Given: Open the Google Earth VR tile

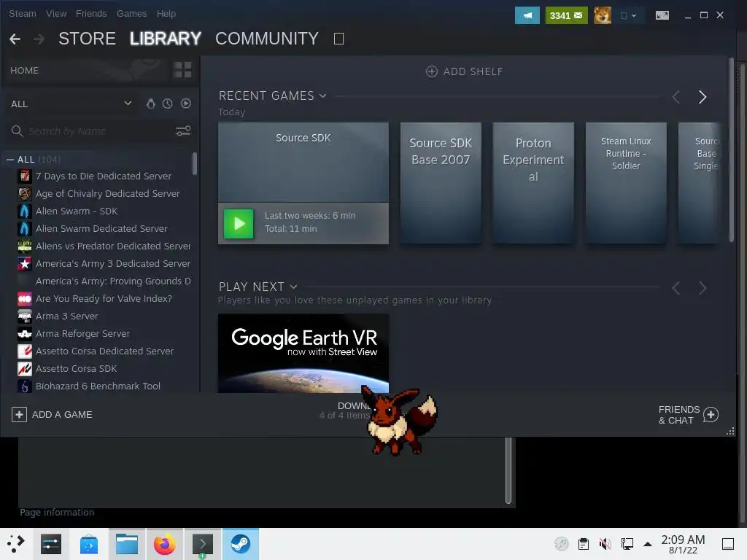Looking at the screenshot, I should (303, 353).
